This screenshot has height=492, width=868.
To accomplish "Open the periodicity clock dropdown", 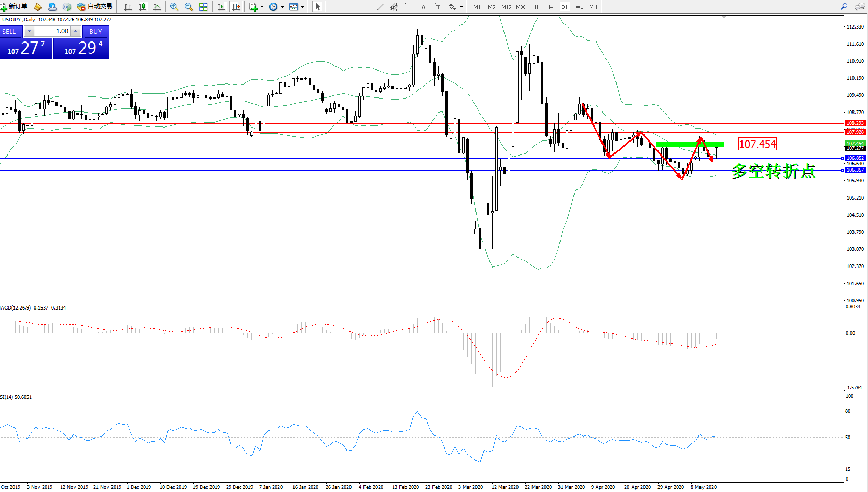I will [x=282, y=7].
